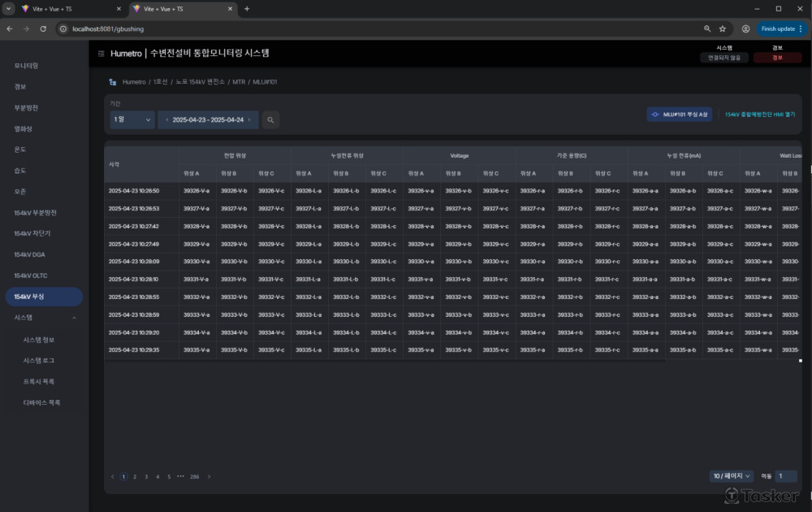Open the browser zoom magnifier icon
Image resolution: width=812 pixels, height=512 pixels.
pos(707,29)
